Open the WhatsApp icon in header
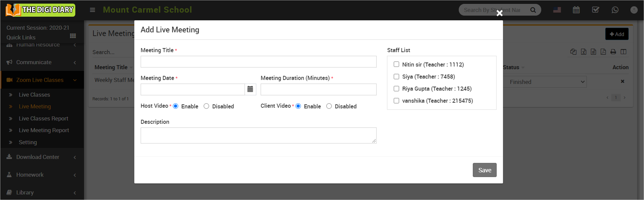644x200 pixels. coord(615,10)
